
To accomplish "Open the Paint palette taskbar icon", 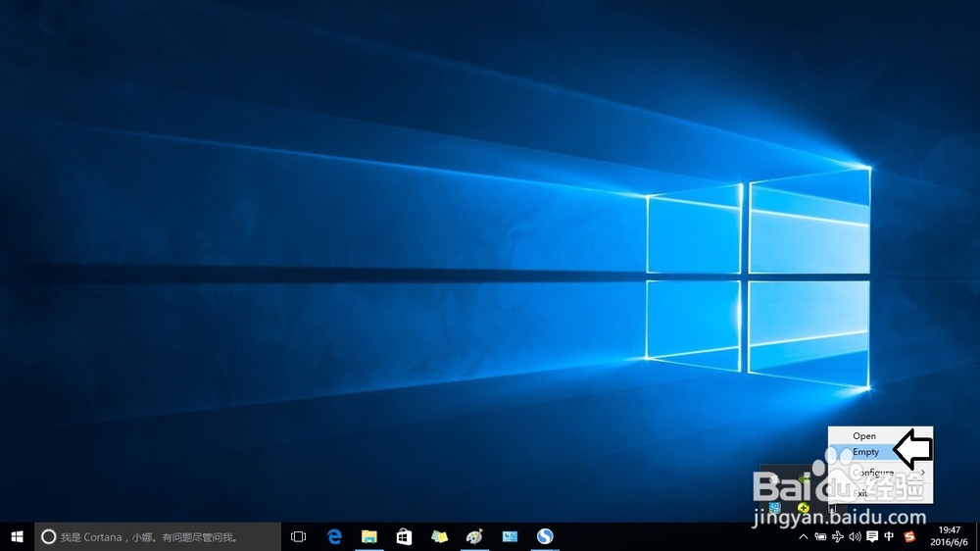I will [474, 536].
